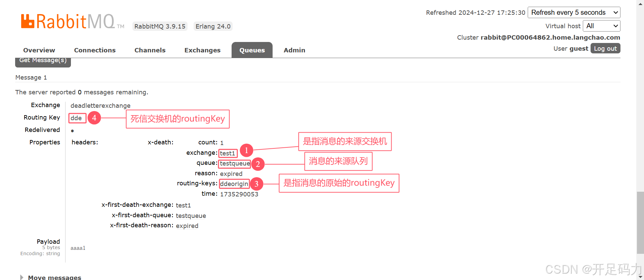Screen dimensions: 644x280
Task: Click the time value 1735290053
Action: (x=239, y=194)
